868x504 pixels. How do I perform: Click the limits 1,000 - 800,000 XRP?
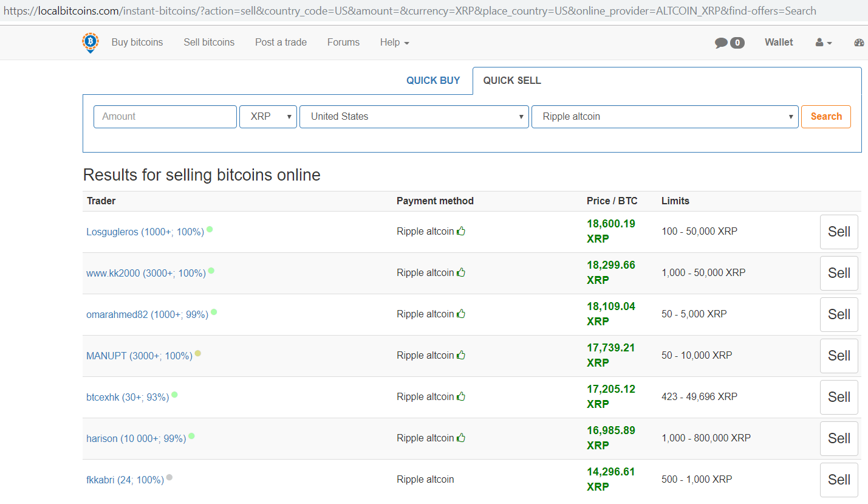[x=706, y=438]
